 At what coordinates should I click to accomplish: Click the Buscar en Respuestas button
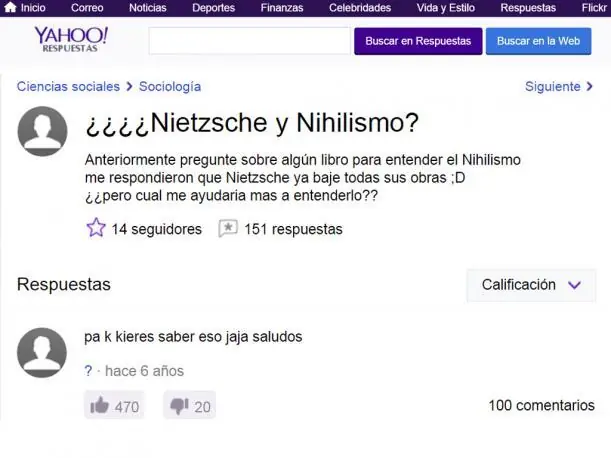point(418,41)
